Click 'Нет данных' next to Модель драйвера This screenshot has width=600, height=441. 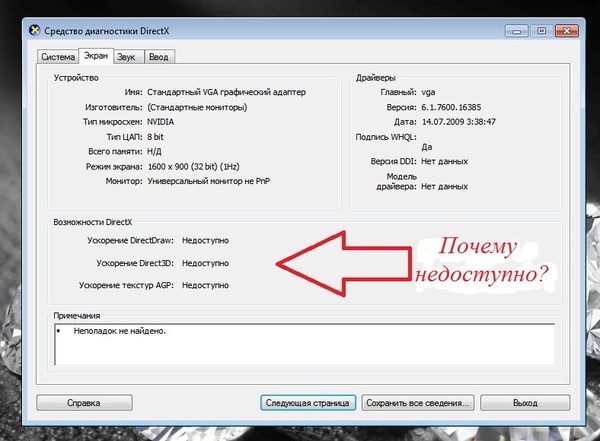[444, 186]
